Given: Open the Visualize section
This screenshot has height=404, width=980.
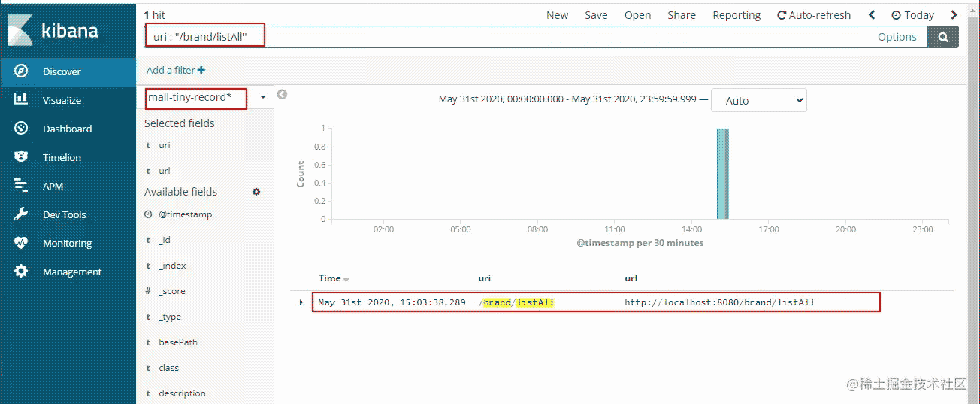Looking at the screenshot, I should [62, 100].
